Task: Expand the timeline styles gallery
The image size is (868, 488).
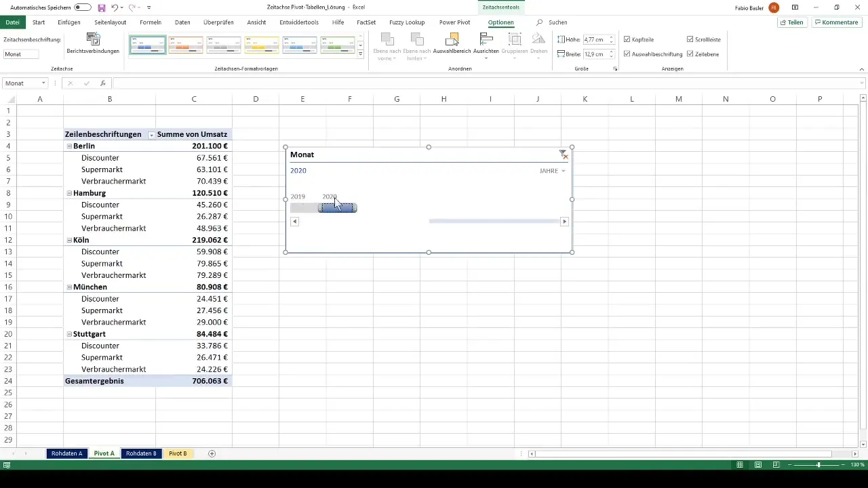Action: [x=361, y=54]
